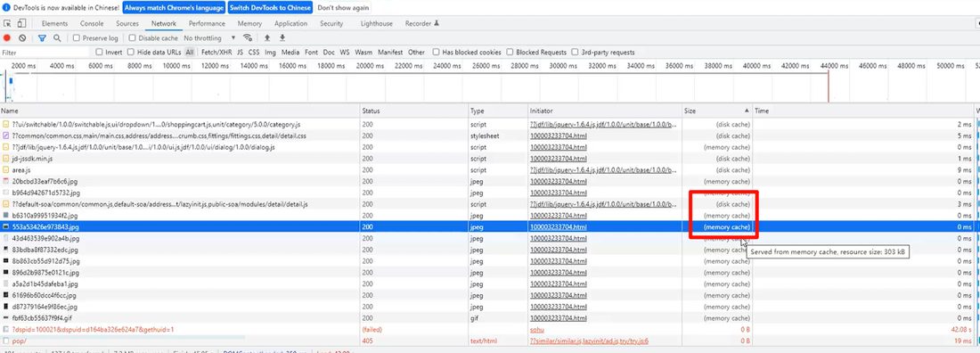Open the Performance tab
Screen dimensions: 980x353
click(x=207, y=24)
